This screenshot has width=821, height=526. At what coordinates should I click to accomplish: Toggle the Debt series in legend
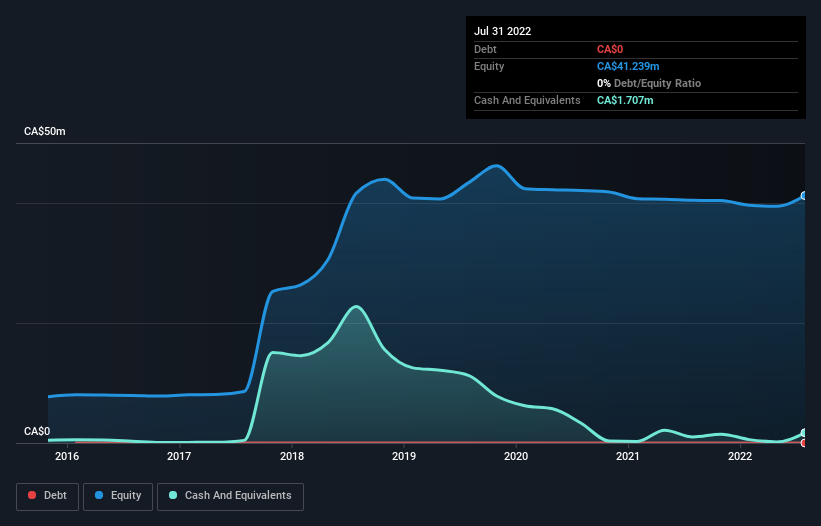click(x=47, y=496)
